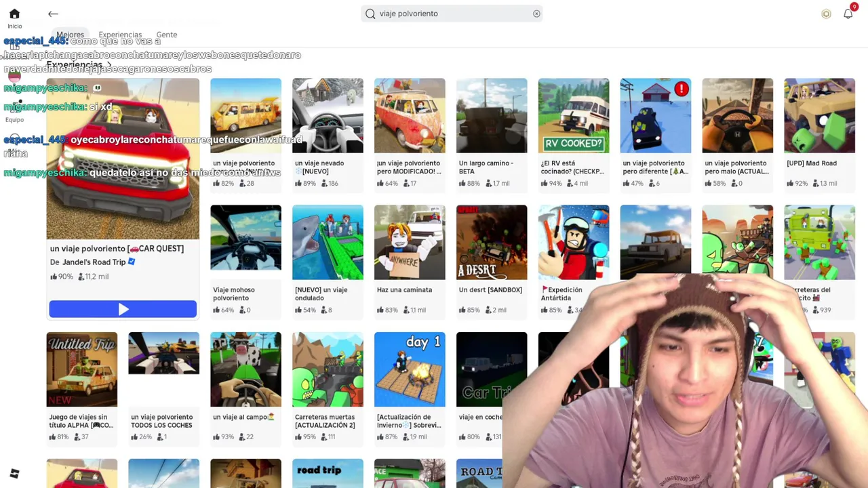Open 'Un largo camino - BETA' thumbnail
The height and width of the screenshot is (488, 868).
pos(492,115)
